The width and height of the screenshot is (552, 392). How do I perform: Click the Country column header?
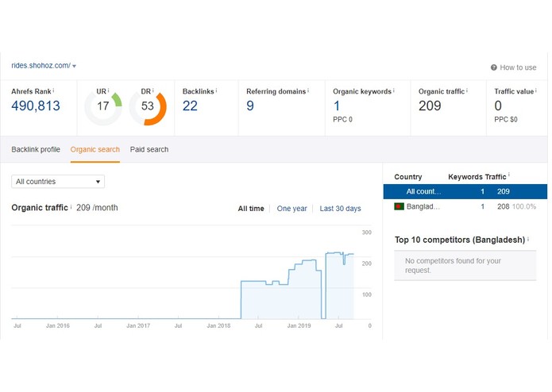[408, 177]
